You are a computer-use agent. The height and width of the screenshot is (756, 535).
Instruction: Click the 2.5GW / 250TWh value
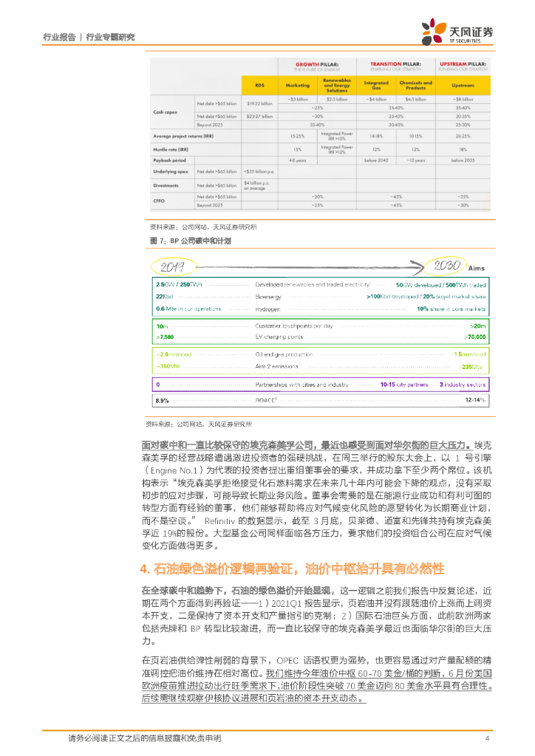[x=179, y=284]
